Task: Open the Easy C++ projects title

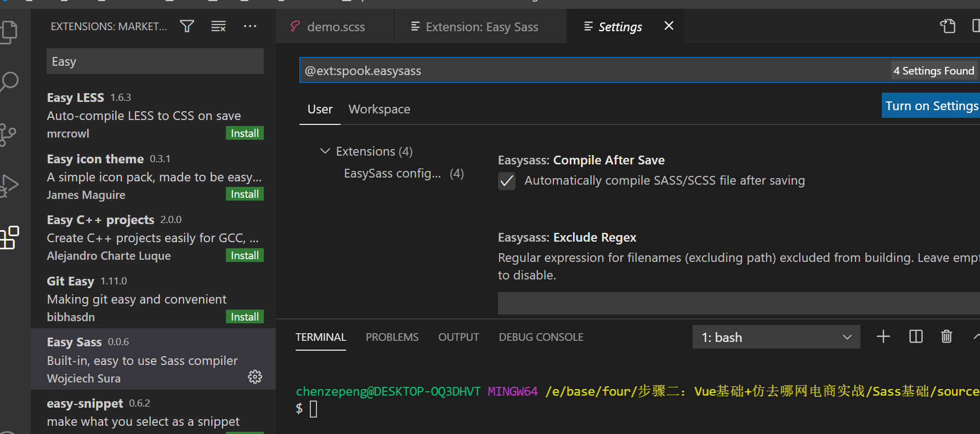Action: tap(100, 220)
